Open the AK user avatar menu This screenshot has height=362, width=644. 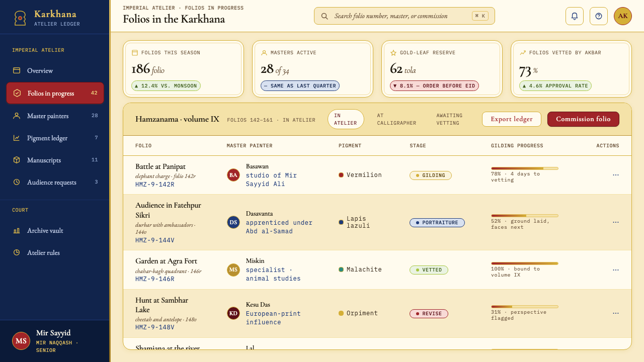pos(623,16)
